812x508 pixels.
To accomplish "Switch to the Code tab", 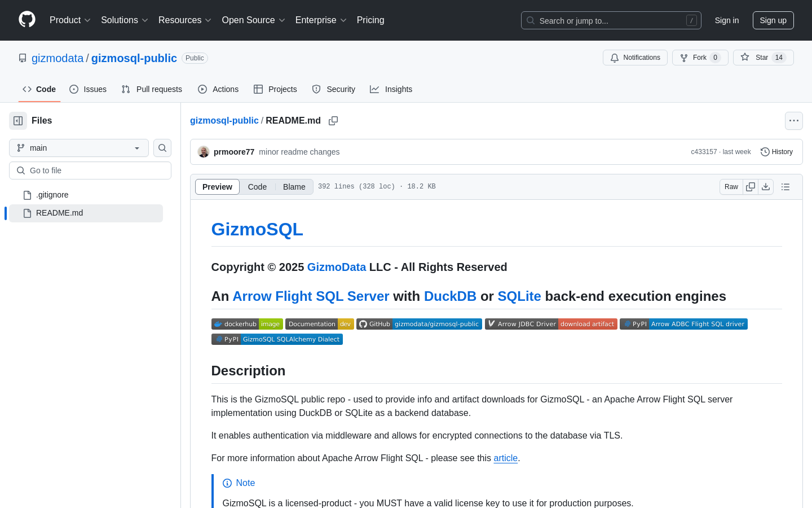I will 39,89.
